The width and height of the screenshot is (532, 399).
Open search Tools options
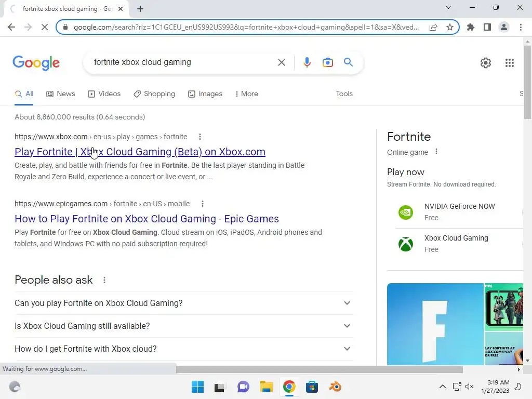(344, 94)
